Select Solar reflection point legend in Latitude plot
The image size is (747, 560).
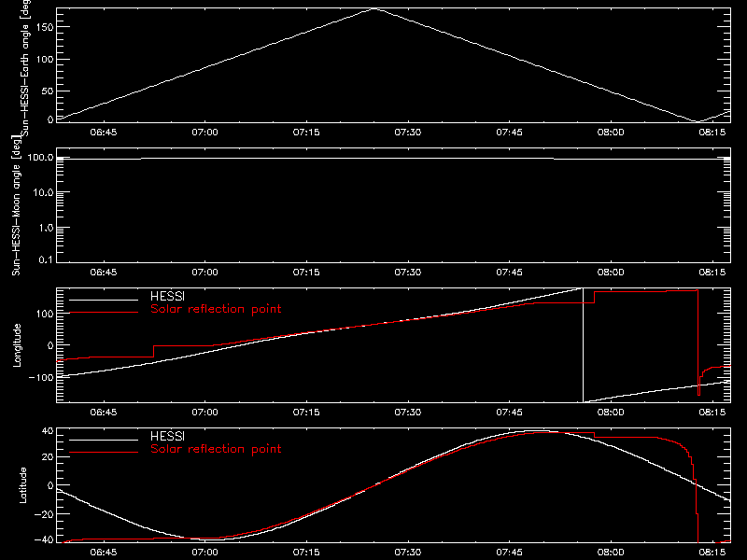216,449
